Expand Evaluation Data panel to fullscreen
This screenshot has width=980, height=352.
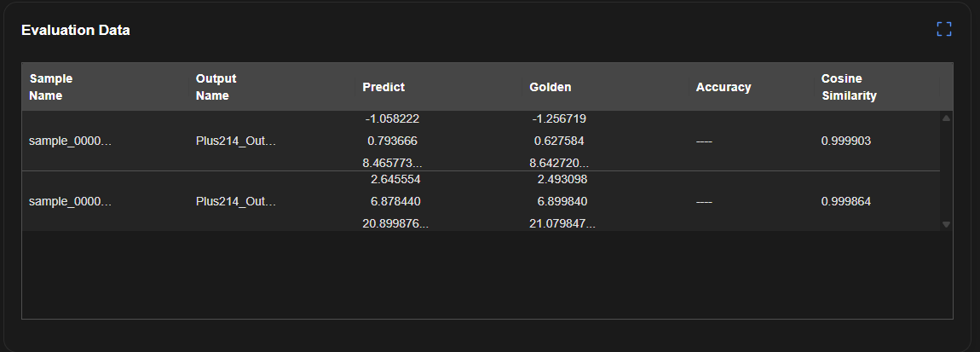tap(943, 30)
